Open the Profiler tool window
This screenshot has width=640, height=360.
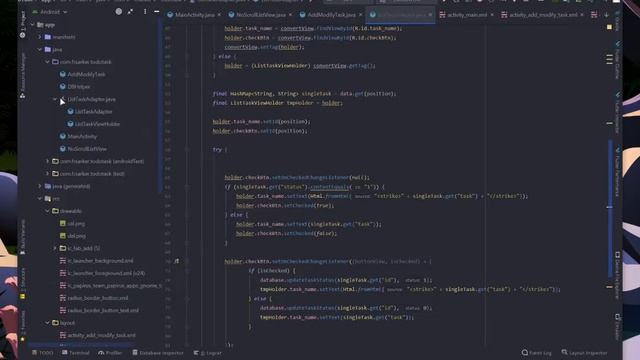110,353
